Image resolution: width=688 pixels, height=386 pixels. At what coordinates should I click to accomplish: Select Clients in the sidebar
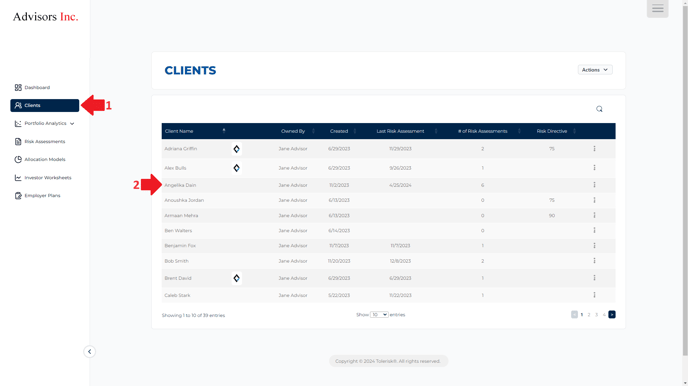point(45,105)
